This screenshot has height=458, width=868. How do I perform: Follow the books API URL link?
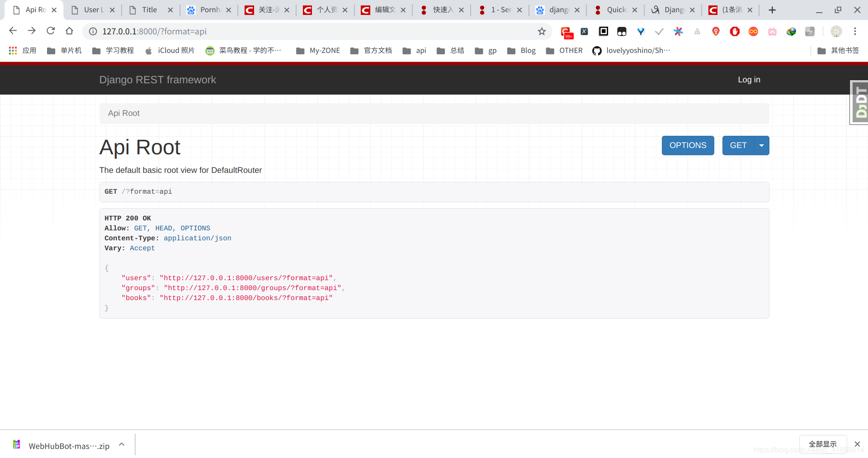click(246, 298)
